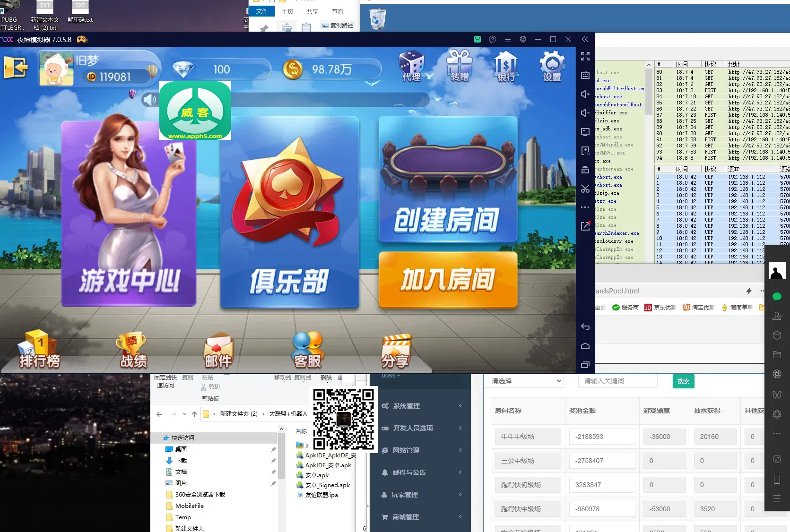Open Nox hamburger menu in title bar

tap(508, 39)
